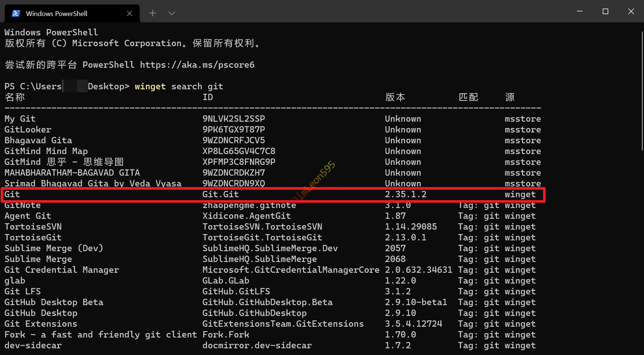Maximize the terminal window

tap(605, 12)
